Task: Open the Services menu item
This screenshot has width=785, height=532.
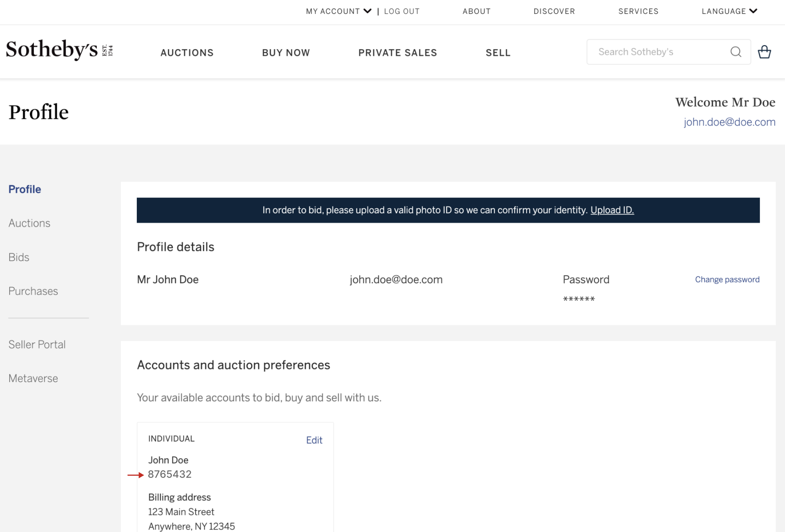Action: [638, 11]
